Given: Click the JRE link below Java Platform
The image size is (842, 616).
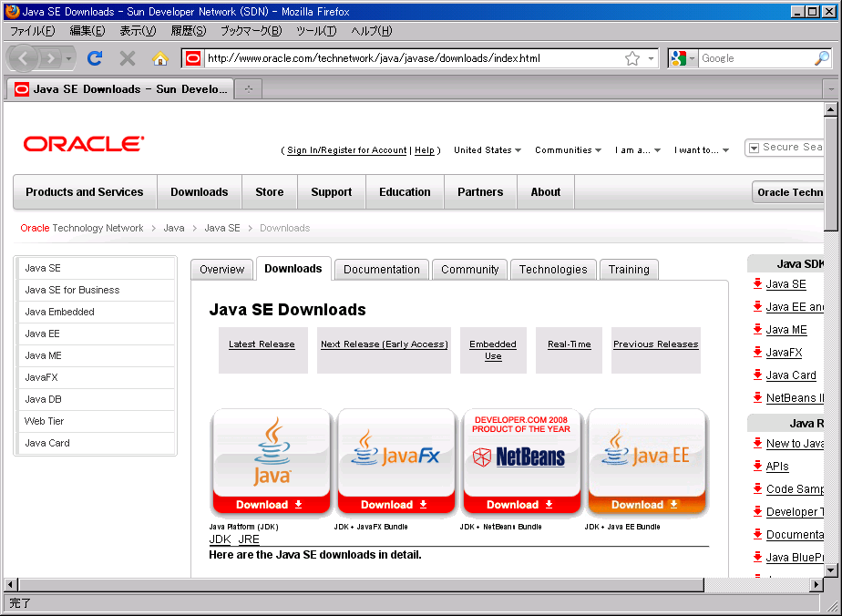Looking at the screenshot, I should point(249,539).
